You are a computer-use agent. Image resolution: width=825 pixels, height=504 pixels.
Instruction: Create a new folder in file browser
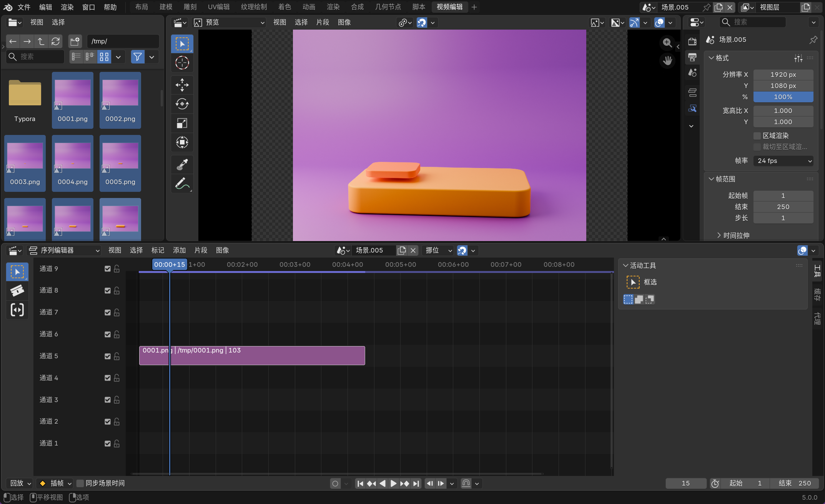pyautogui.click(x=75, y=41)
